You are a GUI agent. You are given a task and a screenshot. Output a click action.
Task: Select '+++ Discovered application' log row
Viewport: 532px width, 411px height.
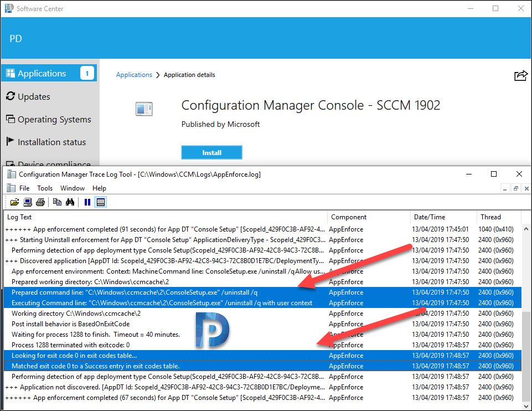(x=262, y=261)
